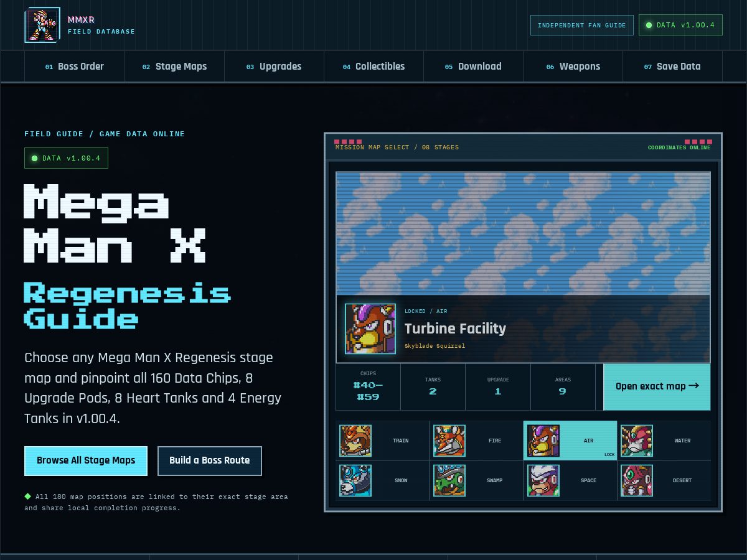Image resolution: width=747 pixels, height=560 pixels.
Task: Select the DESERT stage boss portrait
Action: 637,480
